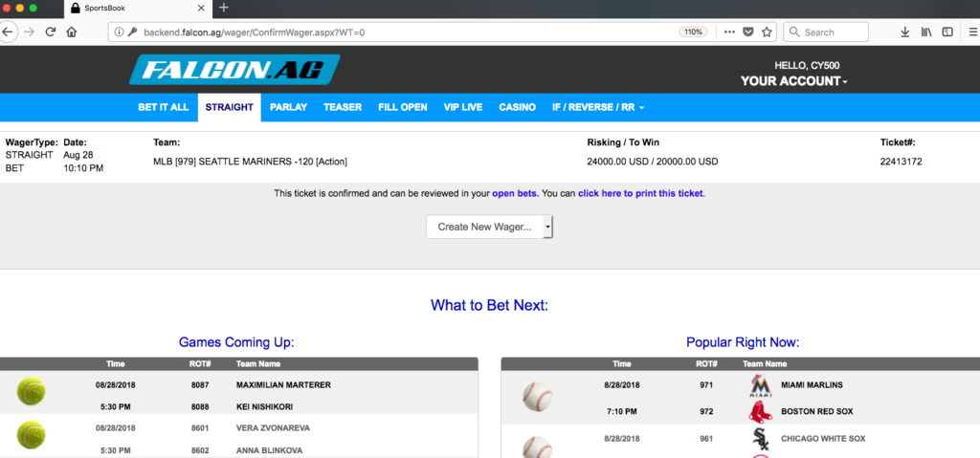Image resolution: width=980 pixels, height=458 pixels.
Task: Select VERA ZVONAREVA team name
Action: pos(273,428)
